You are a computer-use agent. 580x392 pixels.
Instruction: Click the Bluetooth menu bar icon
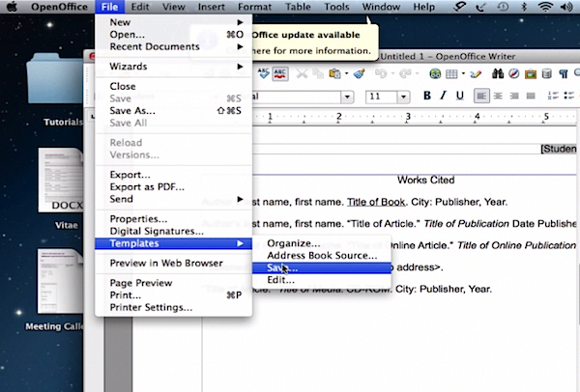pyautogui.click(x=524, y=7)
